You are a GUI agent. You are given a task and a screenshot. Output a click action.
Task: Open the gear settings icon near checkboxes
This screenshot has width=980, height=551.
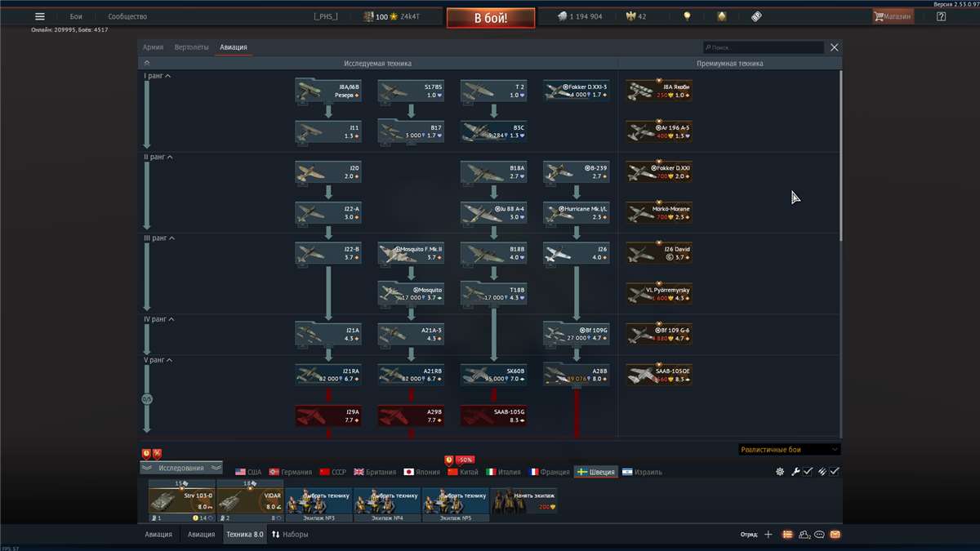tap(780, 472)
